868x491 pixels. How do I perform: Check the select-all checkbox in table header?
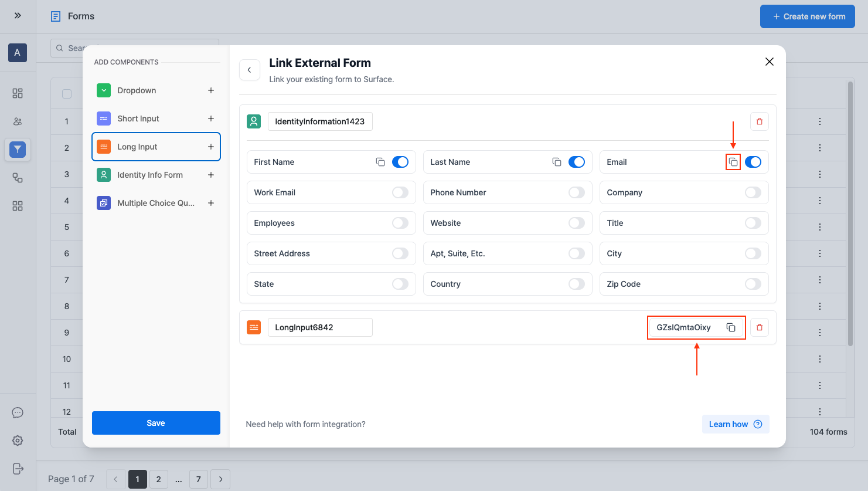point(67,94)
